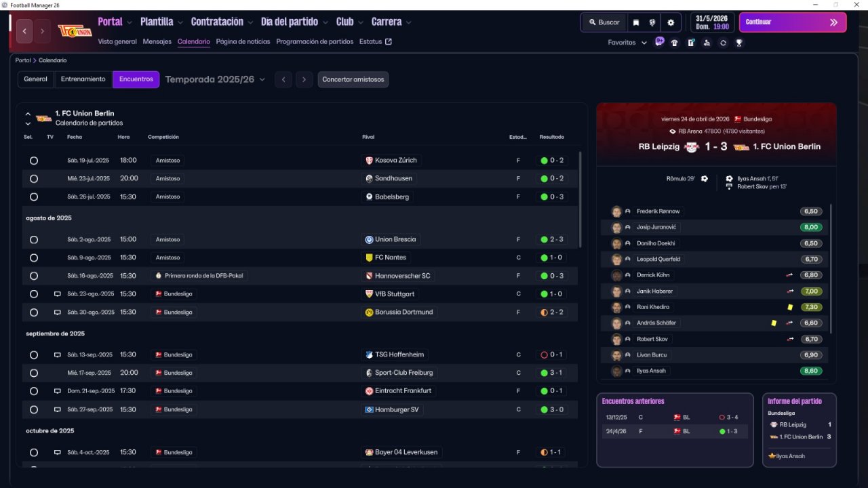Image resolution: width=868 pixels, height=488 pixels.
Task: Select the Sport-Club Freiburg match radio button
Action: 34,373
